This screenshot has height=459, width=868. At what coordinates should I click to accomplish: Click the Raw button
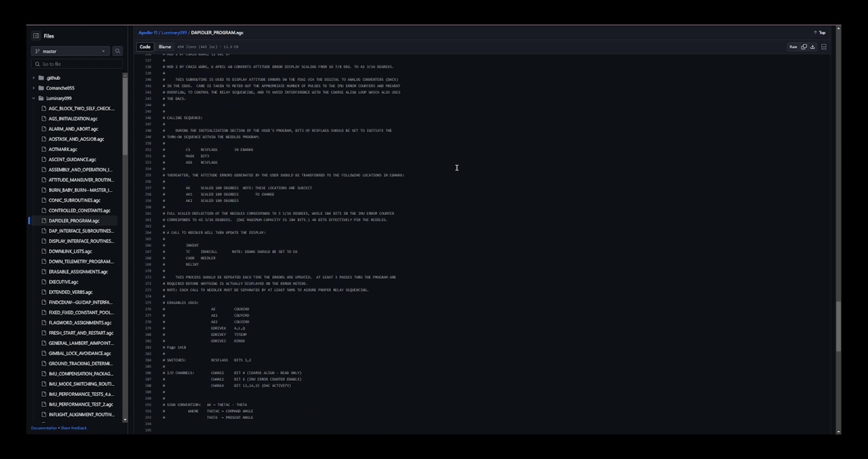pyautogui.click(x=793, y=47)
